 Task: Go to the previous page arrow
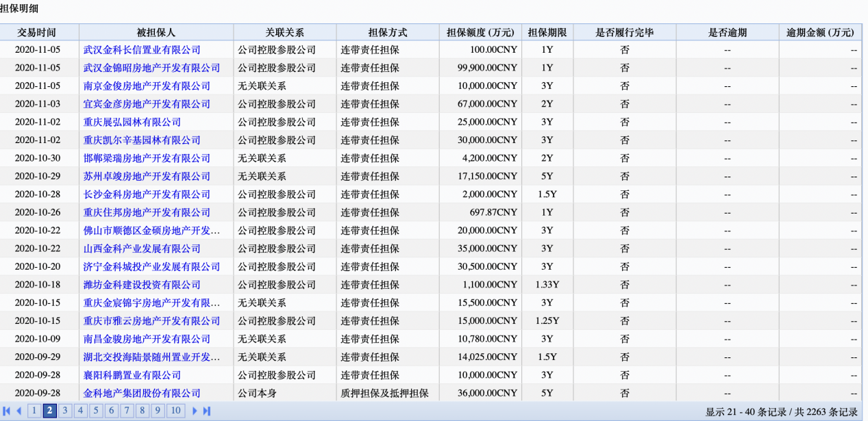pos(18,411)
